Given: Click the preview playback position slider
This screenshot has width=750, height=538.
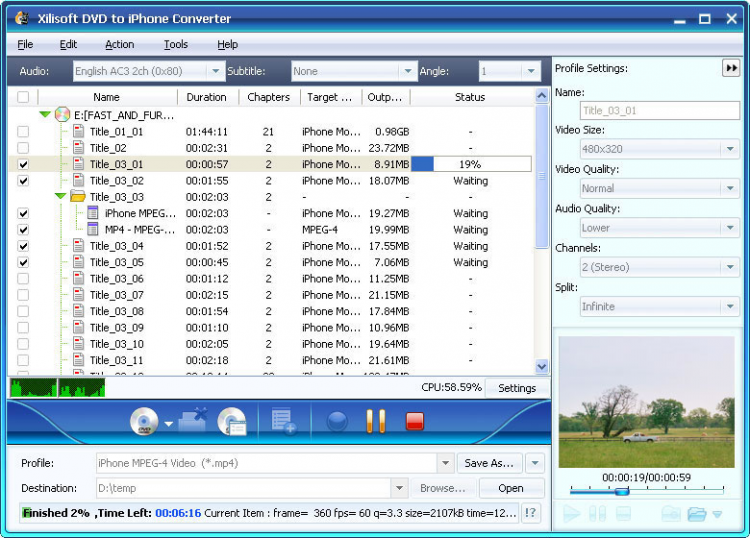Looking at the screenshot, I should [x=621, y=491].
